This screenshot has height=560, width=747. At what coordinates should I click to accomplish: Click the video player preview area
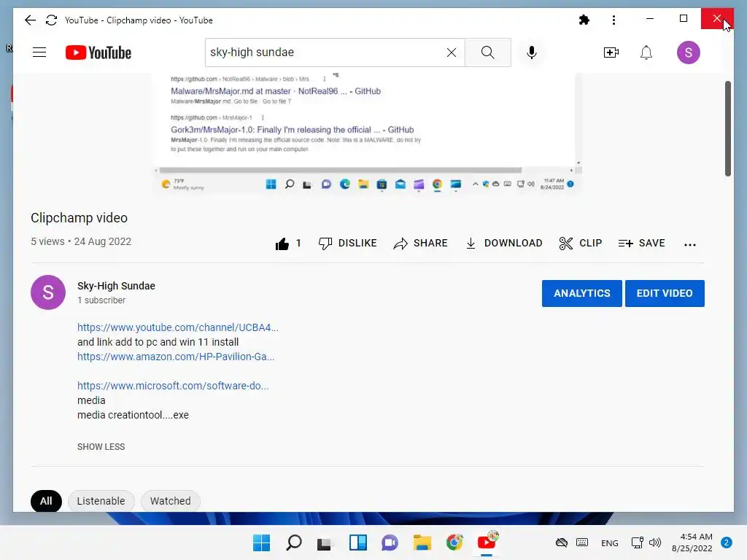[368, 133]
